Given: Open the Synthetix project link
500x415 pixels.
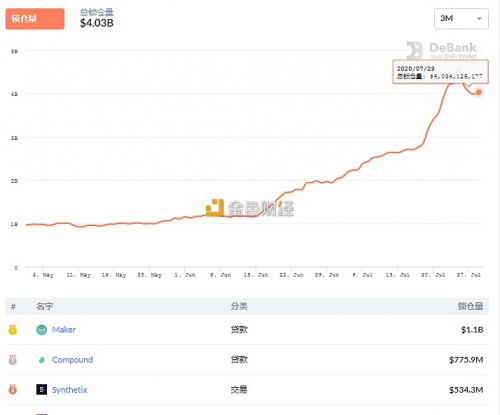Looking at the screenshot, I should [x=69, y=390].
